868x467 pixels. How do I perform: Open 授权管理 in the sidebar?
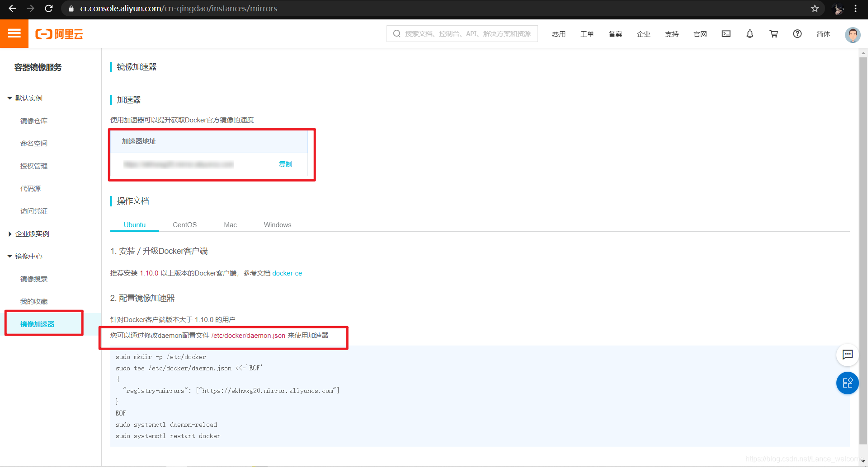coord(34,166)
